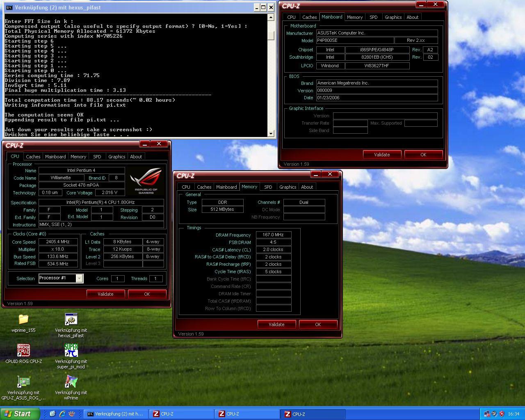
Task: Open Caches tab in Mainboard CPU-Z window
Action: click(309, 17)
